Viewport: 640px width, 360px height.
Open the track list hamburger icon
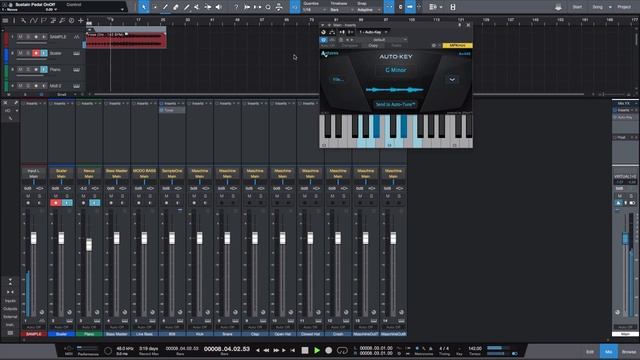click(x=5, y=20)
